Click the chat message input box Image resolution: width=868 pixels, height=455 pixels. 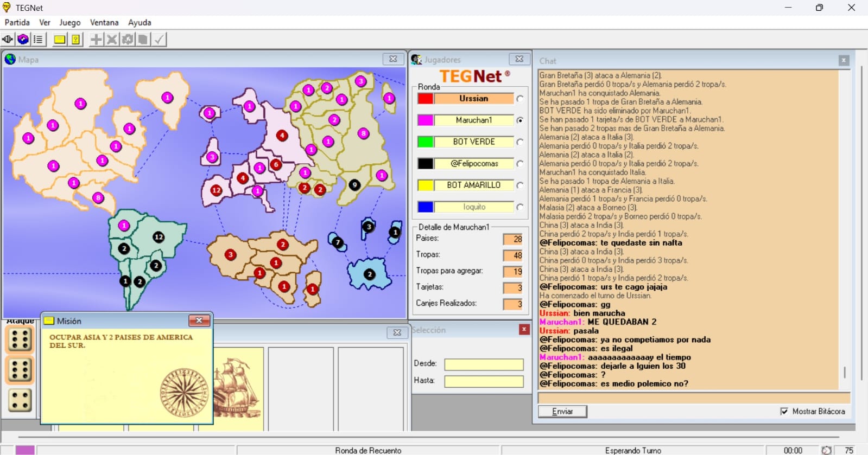click(x=694, y=398)
